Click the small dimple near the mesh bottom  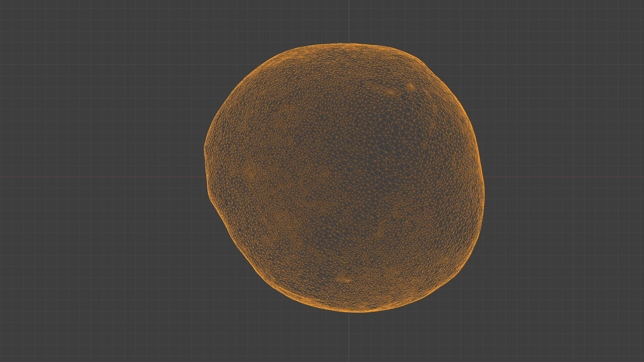point(347,280)
